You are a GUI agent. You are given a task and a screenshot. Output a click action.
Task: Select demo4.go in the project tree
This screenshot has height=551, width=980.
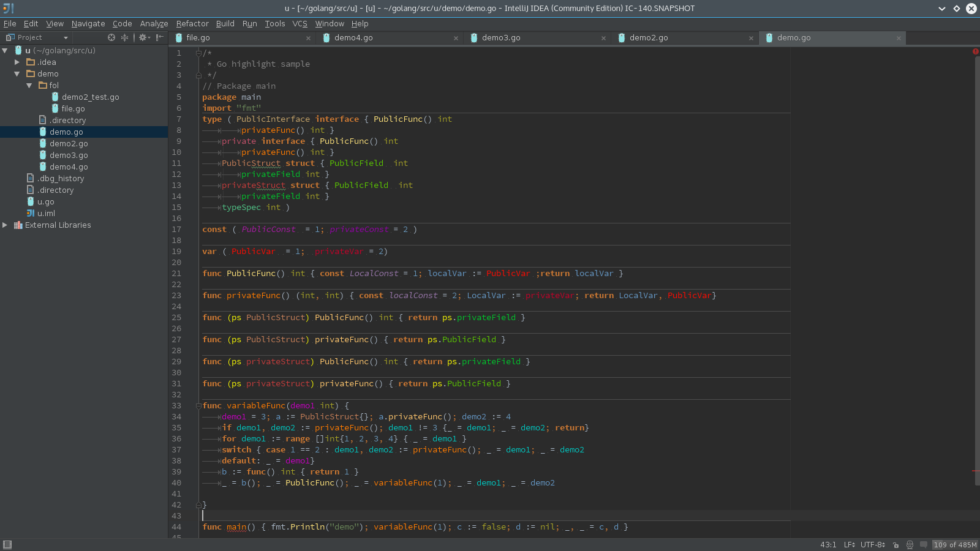[69, 167]
